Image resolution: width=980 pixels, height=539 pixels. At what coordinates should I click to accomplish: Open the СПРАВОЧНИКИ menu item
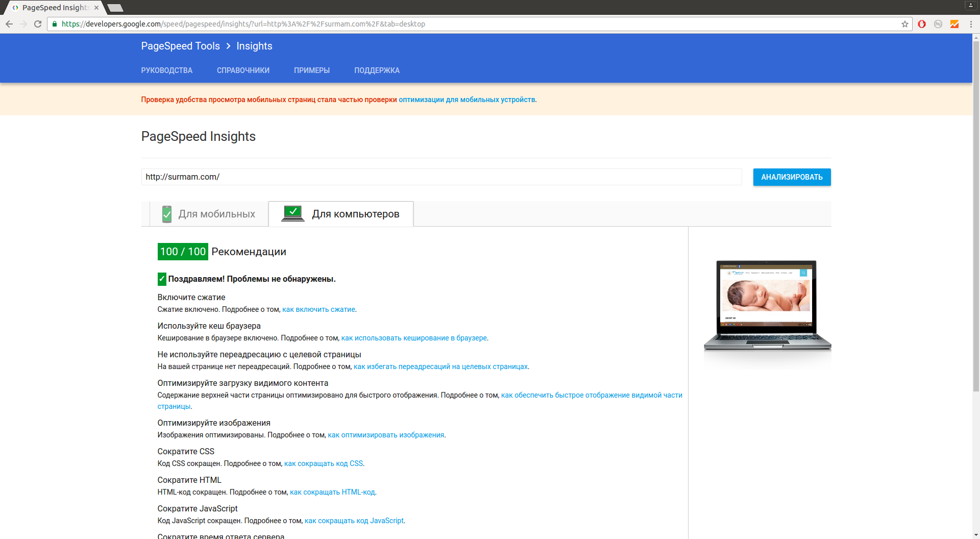point(243,70)
